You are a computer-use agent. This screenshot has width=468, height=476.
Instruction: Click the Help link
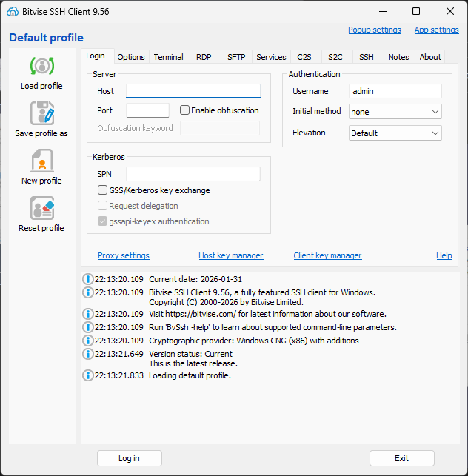[x=444, y=255]
